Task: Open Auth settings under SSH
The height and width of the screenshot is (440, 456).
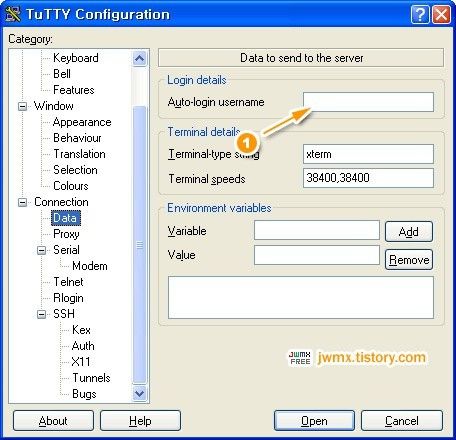Action: pyautogui.click(x=83, y=346)
